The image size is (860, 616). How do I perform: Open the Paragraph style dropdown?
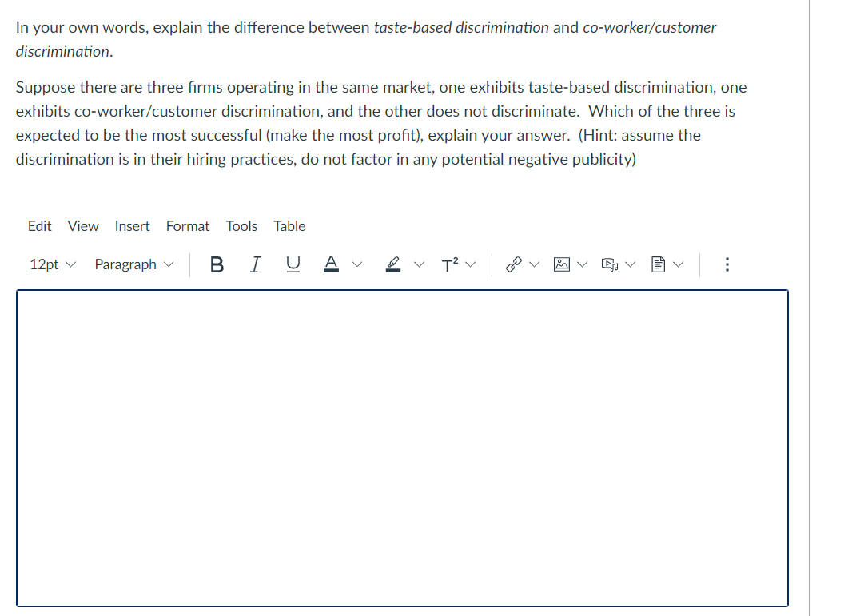pyautogui.click(x=133, y=264)
